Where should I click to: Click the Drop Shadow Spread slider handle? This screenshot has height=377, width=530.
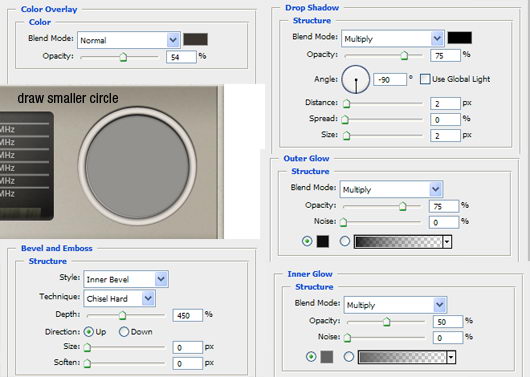345,119
